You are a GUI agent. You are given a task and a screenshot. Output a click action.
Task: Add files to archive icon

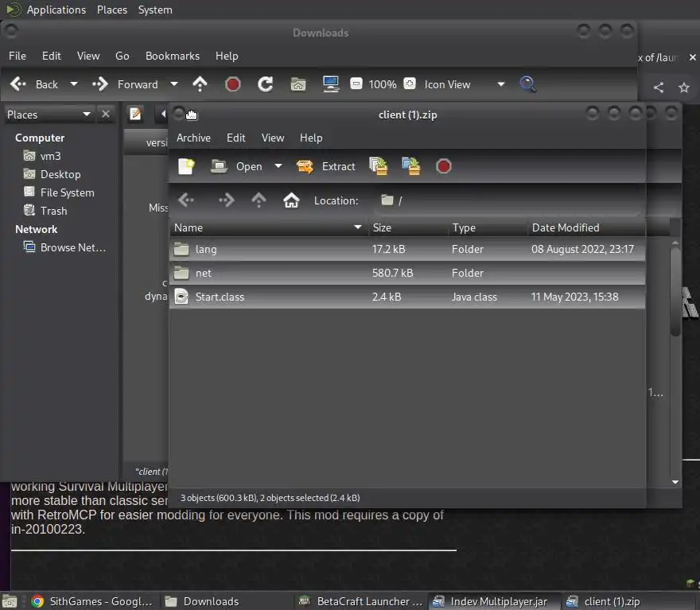379,166
